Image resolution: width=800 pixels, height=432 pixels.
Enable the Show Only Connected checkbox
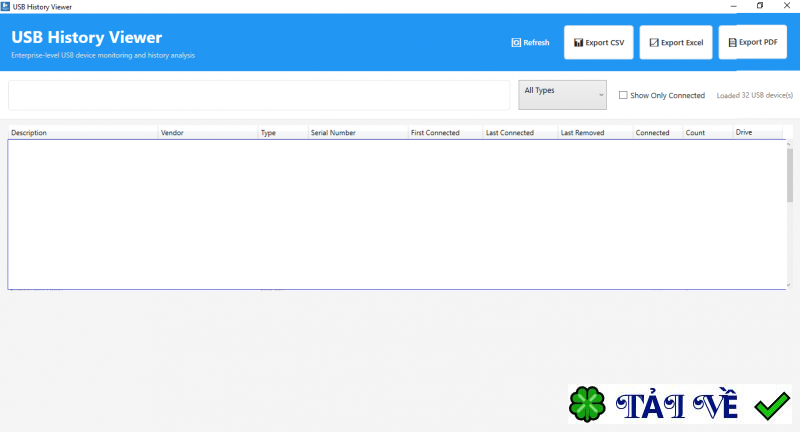(x=623, y=95)
